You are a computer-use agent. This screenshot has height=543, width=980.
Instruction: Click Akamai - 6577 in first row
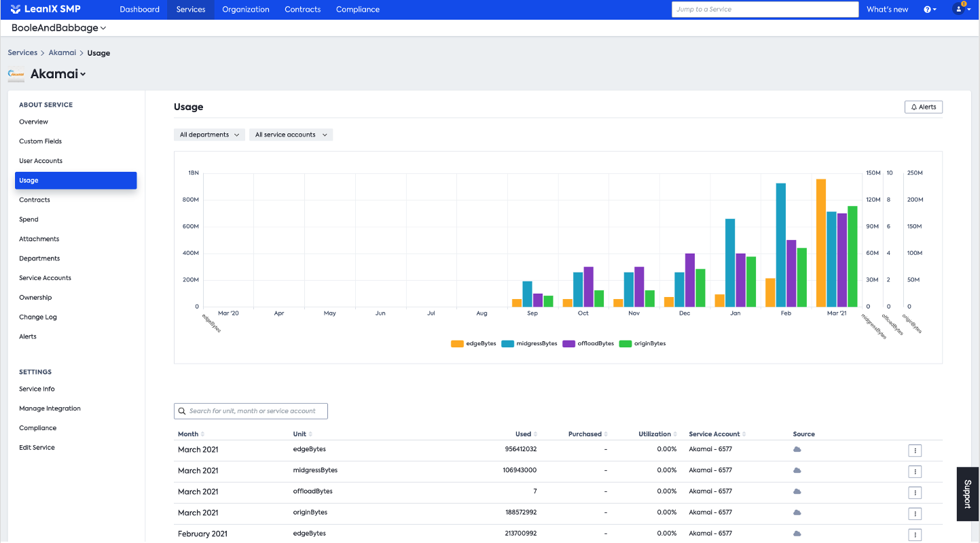tap(710, 449)
